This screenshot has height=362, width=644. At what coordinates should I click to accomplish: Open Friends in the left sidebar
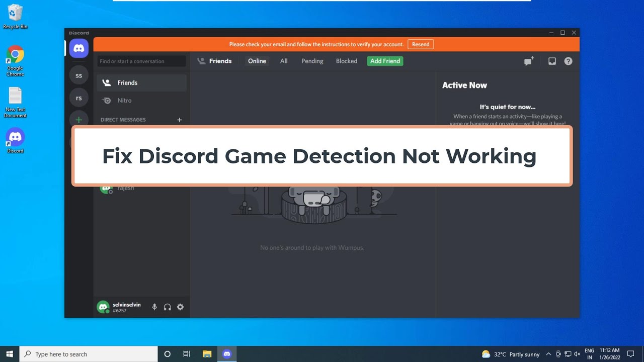(141, 83)
